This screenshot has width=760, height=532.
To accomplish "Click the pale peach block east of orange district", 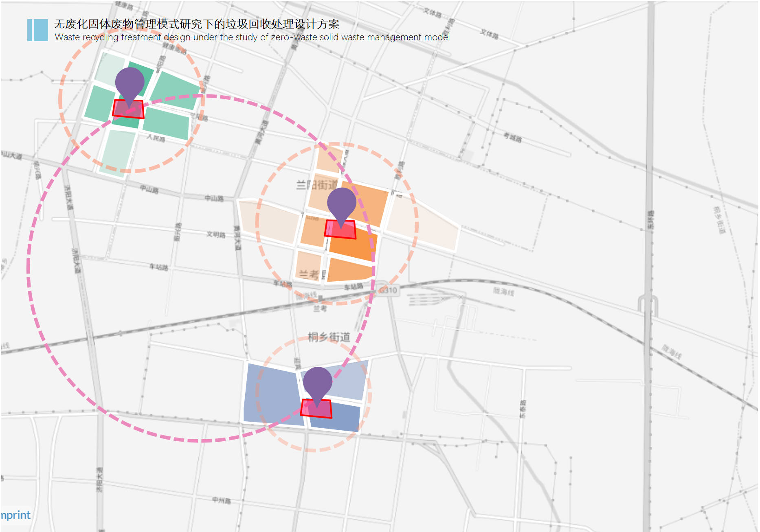I will (x=424, y=224).
